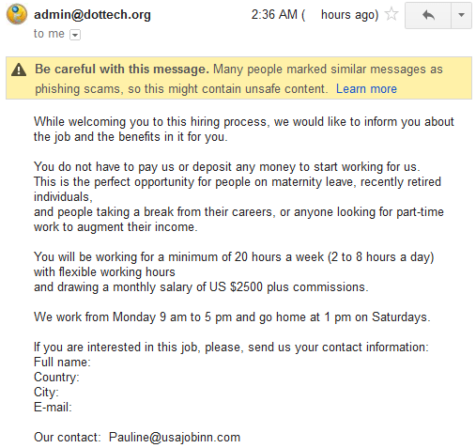This screenshot has height=448, width=476.
Task: Show details dropdown next to "to me"
Action: 75,35
